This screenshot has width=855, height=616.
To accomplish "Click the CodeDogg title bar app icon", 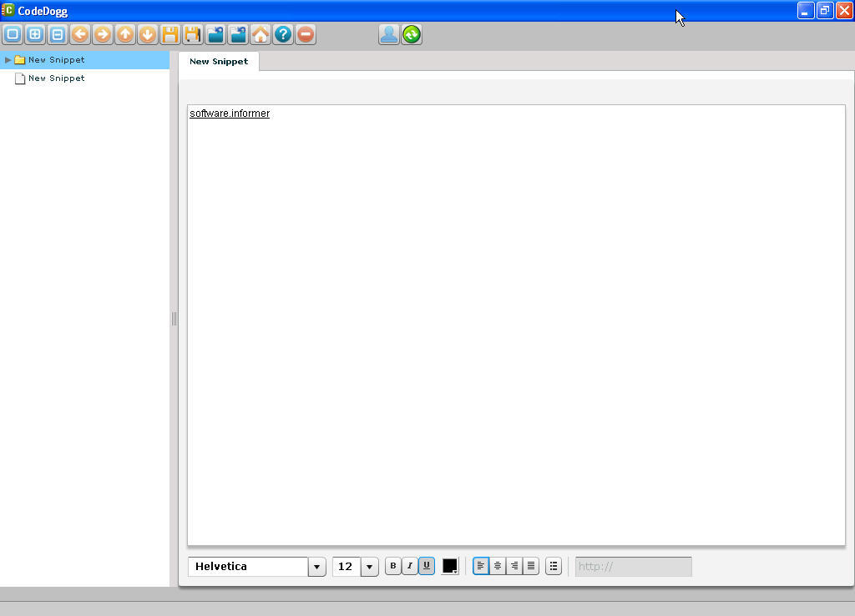I will [x=8, y=10].
